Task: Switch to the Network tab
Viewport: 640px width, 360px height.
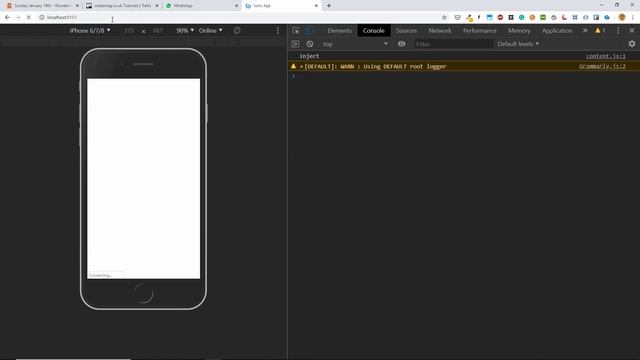Action: [x=440, y=31]
